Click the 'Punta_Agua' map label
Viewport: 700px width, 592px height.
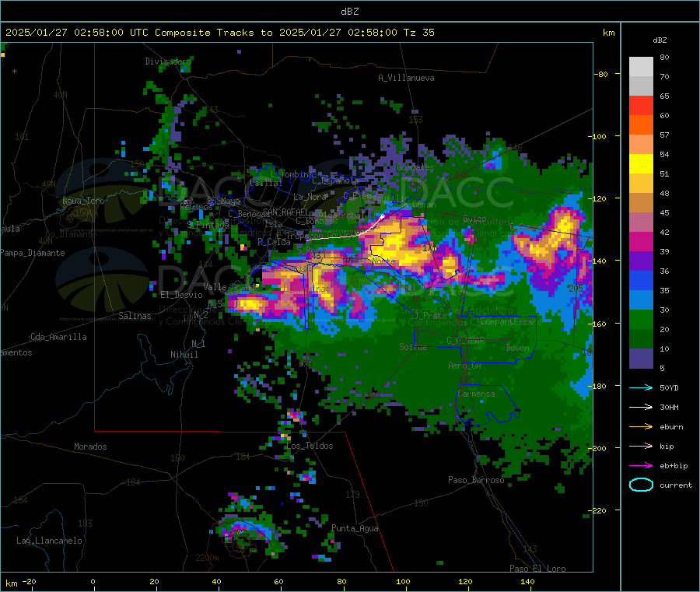[355, 528]
